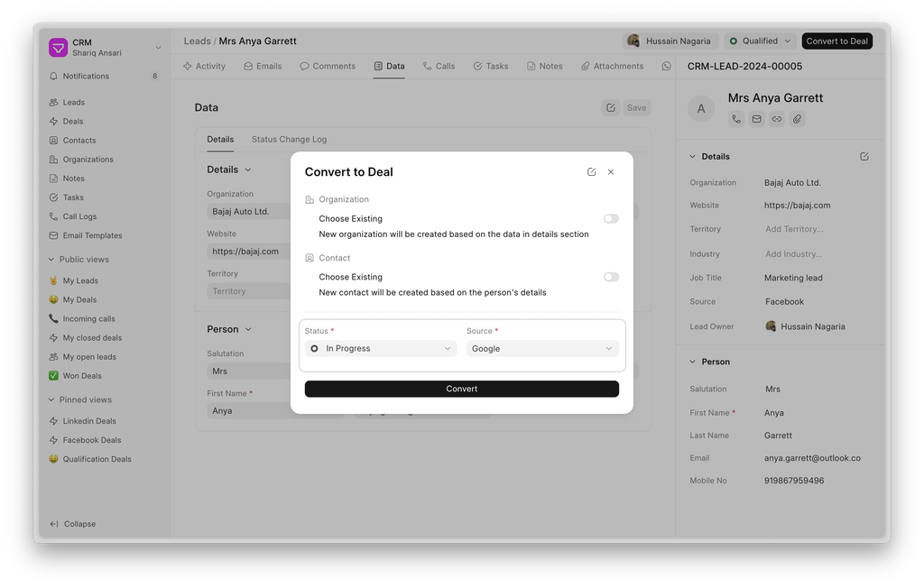Click the edit icon beside right Details section
The image size is (924, 587).
[x=864, y=157]
